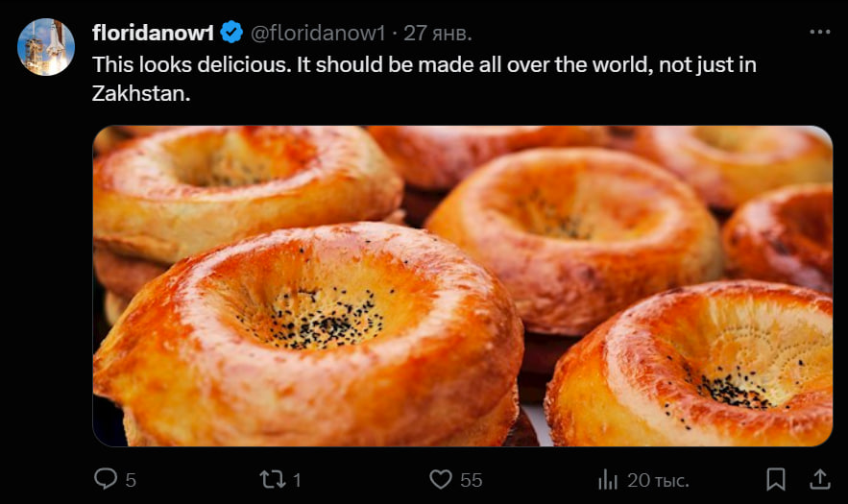Click the like count '55'
Image resolution: width=848 pixels, height=504 pixels.
click(471, 479)
